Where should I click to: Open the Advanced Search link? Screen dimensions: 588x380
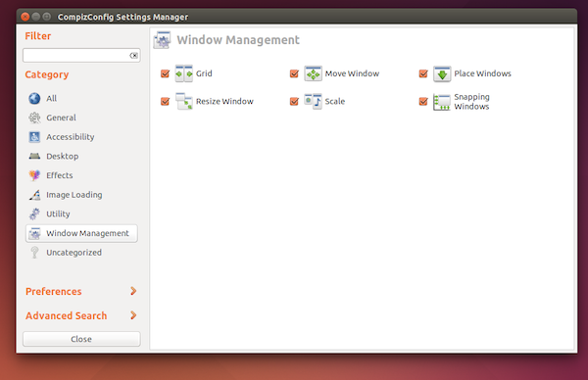pos(66,315)
